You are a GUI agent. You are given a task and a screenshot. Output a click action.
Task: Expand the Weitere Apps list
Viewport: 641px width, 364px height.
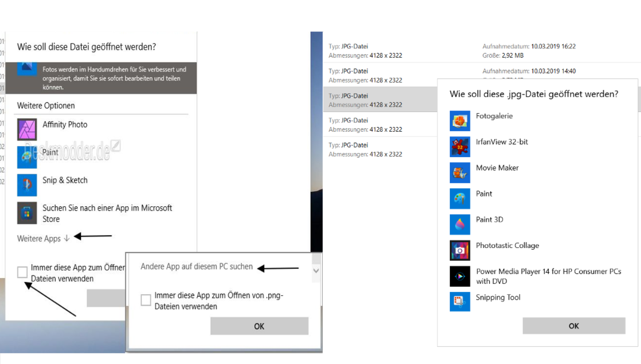pos(43,239)
